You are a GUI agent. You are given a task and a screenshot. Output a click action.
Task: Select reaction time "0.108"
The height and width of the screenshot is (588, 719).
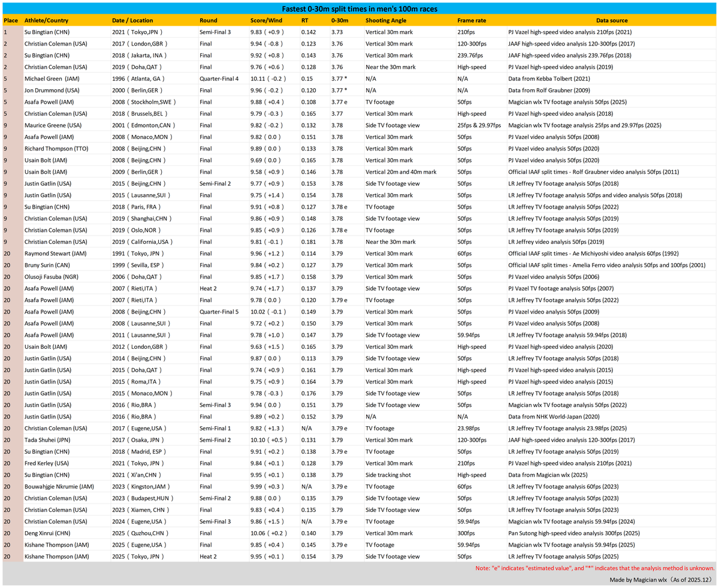pyautogui.click(x=308, y=102)
